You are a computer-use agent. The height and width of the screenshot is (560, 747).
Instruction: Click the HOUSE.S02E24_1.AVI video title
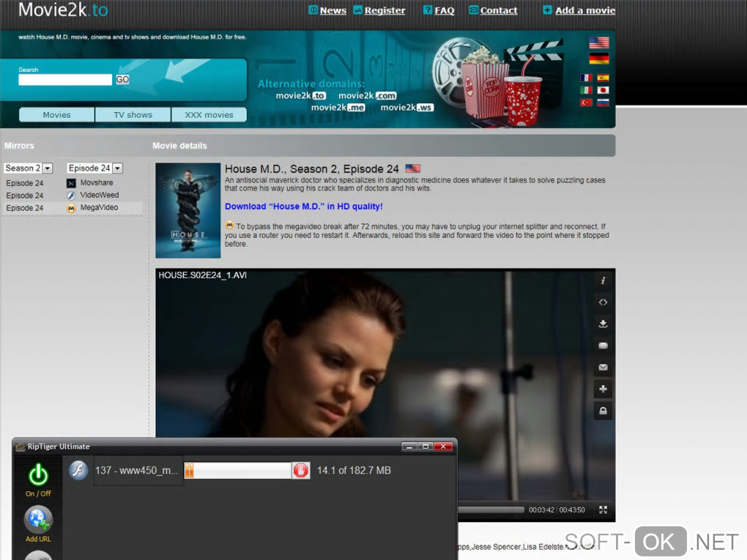pyautogui.click(x=202, y=275)
